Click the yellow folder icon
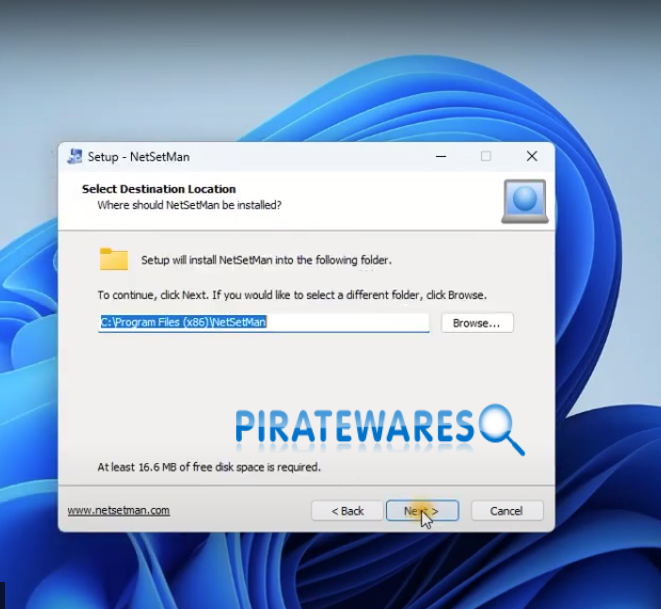The image size is (661, 609). (114, 260)
